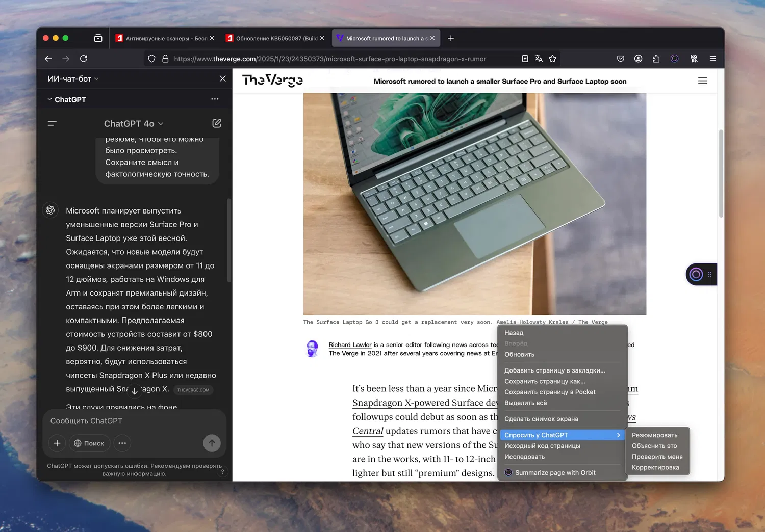
Task: Open the ChatGPT 4o model selector
Action: [x=134, y=124]
